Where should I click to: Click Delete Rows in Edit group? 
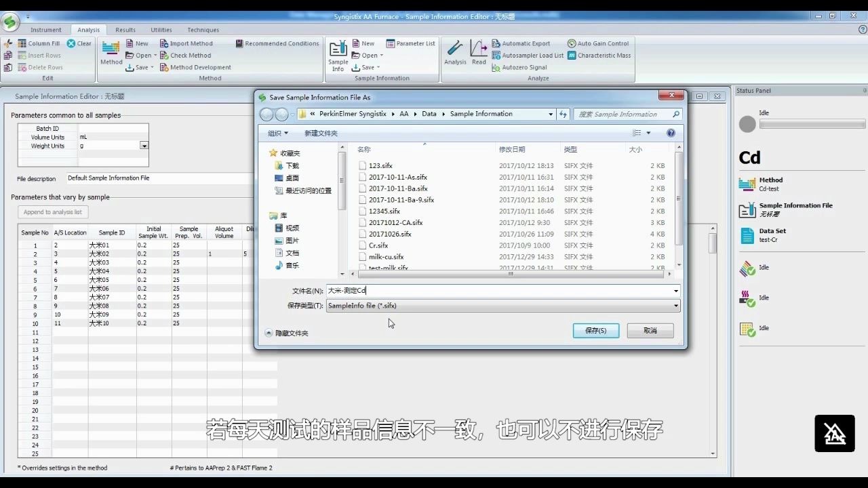40,67
